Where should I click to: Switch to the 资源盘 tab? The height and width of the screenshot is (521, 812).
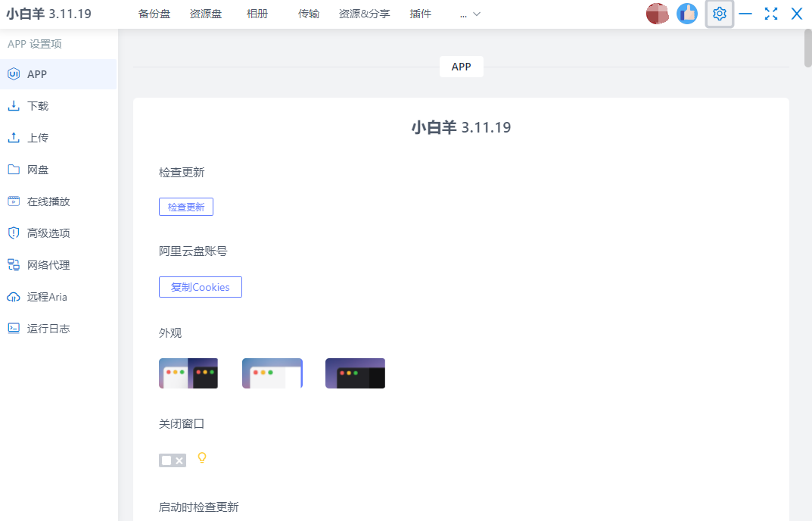click(x=206, y=14)
